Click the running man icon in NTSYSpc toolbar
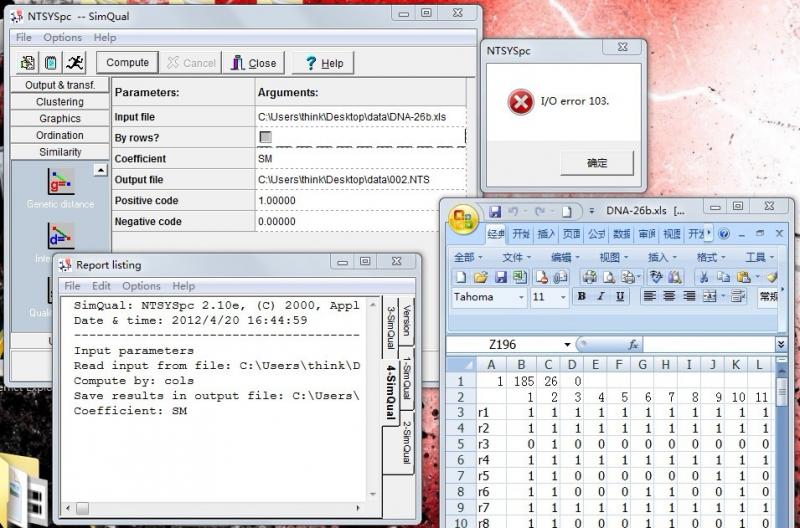This screenshot has height=528, width=800. (x=74, y=63)
